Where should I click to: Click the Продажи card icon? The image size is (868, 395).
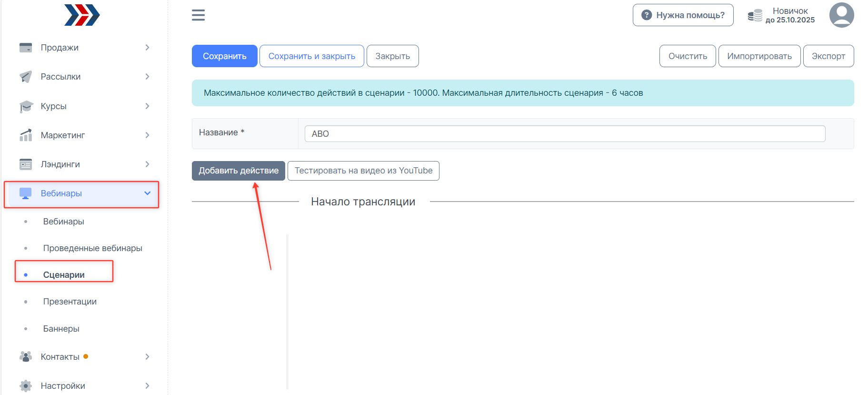pyautogui.click(x=26, y=48)
